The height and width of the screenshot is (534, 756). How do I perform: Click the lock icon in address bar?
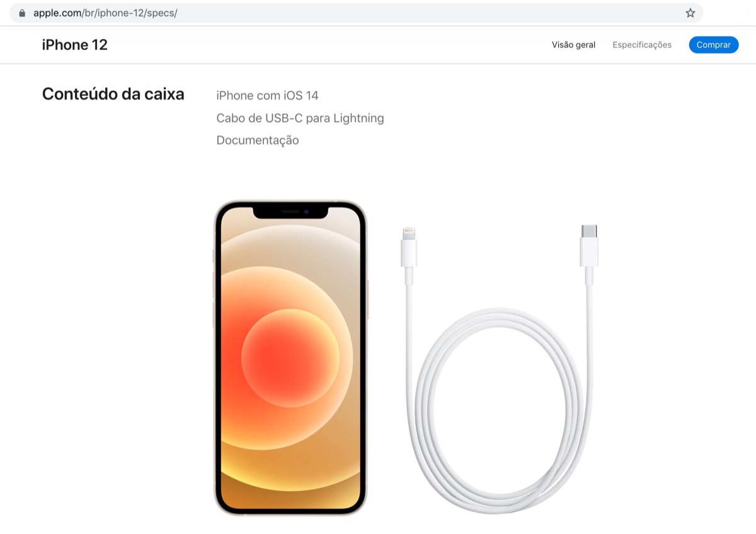23,13
